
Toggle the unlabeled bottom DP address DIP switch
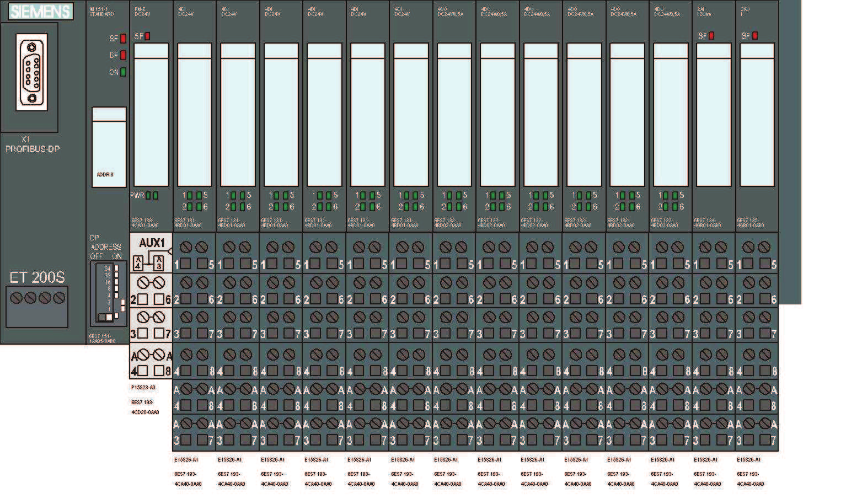pos(116,315)
